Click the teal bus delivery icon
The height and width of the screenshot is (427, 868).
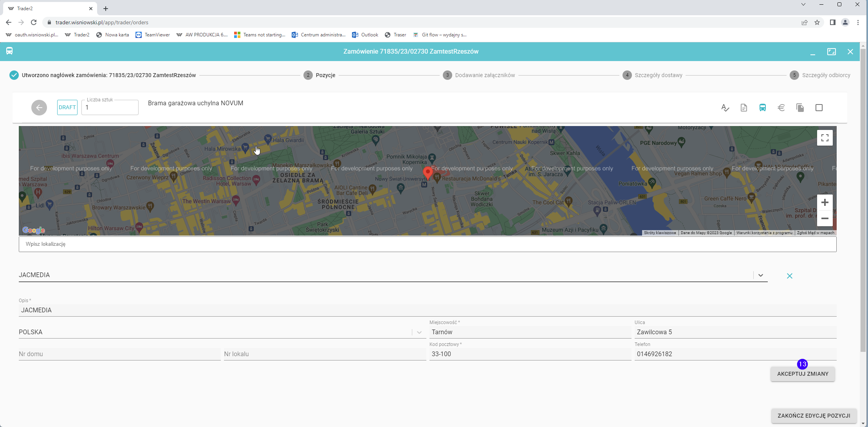click(762, 108)
